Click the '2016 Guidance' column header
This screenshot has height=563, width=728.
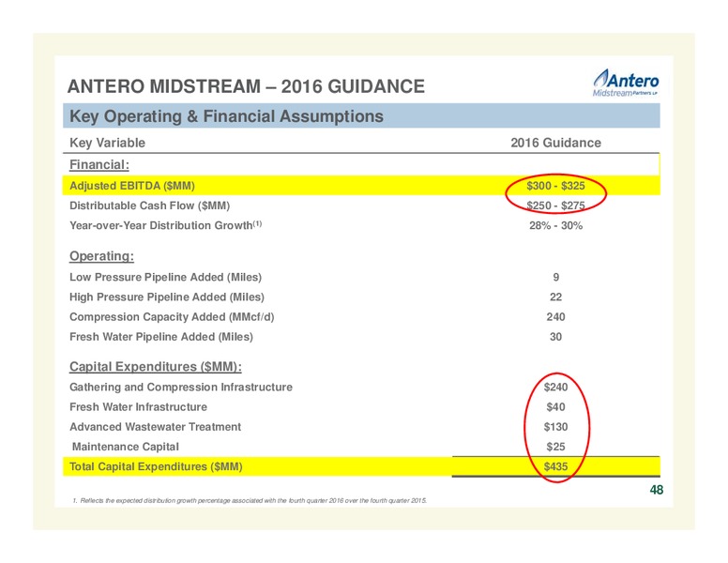pos(555,143)
